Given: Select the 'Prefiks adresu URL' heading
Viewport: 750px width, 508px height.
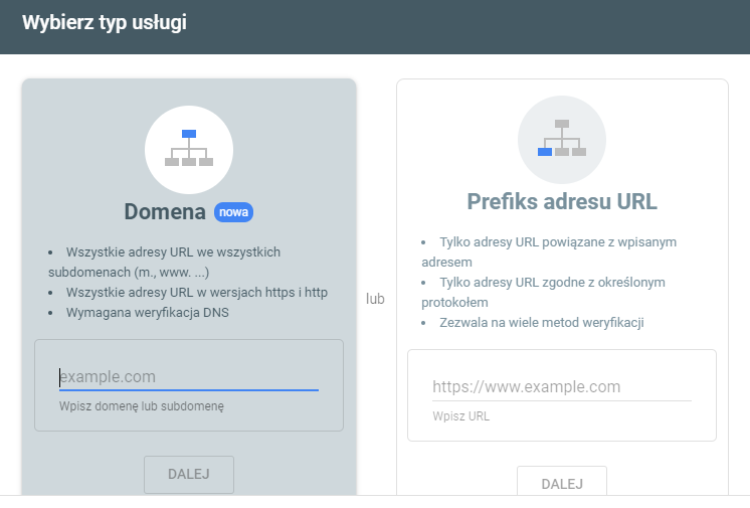Looking at the screenshot, I should (x=561, y=201).
